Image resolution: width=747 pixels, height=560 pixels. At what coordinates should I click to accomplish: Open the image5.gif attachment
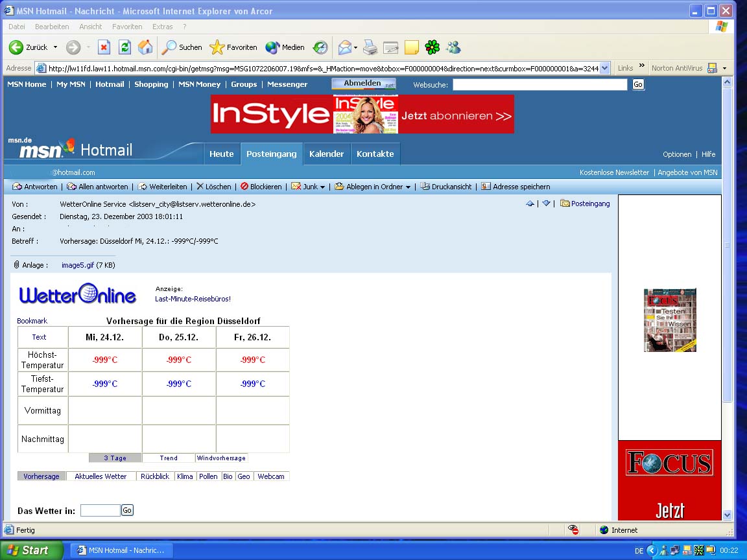[78, 265]
